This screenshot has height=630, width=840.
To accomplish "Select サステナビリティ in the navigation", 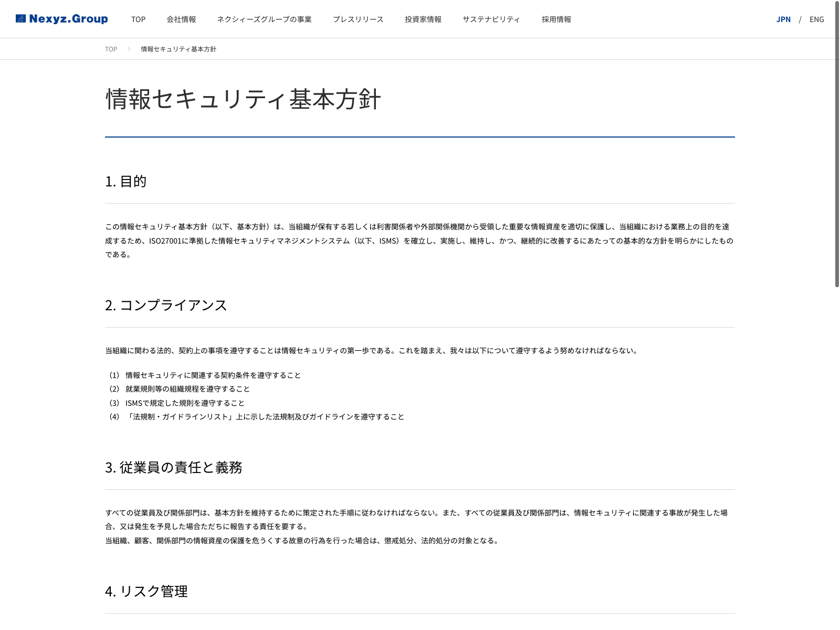I will [491, 19].
